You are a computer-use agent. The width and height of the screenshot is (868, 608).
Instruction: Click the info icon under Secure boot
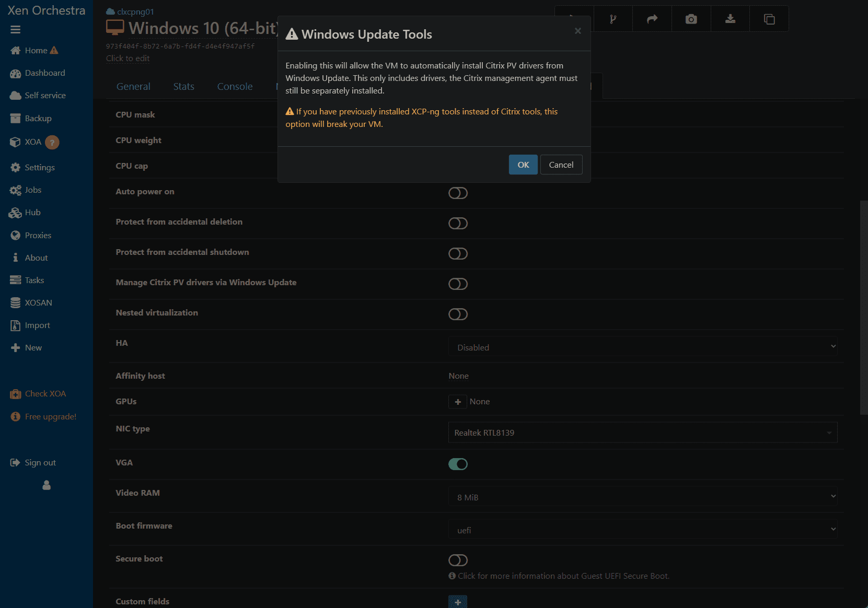pyautogui.click(x=452, y=576)
